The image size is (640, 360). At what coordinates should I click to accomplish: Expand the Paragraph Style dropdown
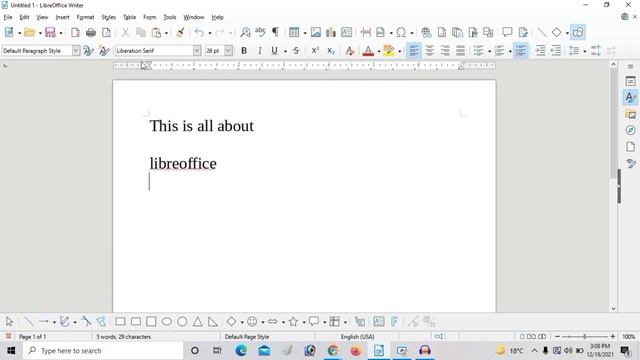76,51
